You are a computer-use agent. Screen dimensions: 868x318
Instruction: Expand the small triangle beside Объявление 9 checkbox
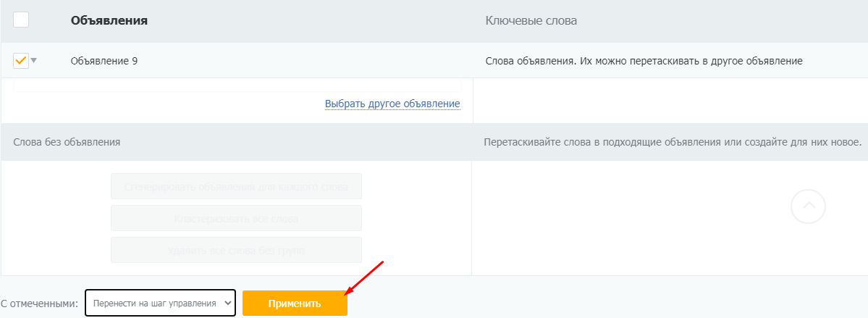coord(34,60)
